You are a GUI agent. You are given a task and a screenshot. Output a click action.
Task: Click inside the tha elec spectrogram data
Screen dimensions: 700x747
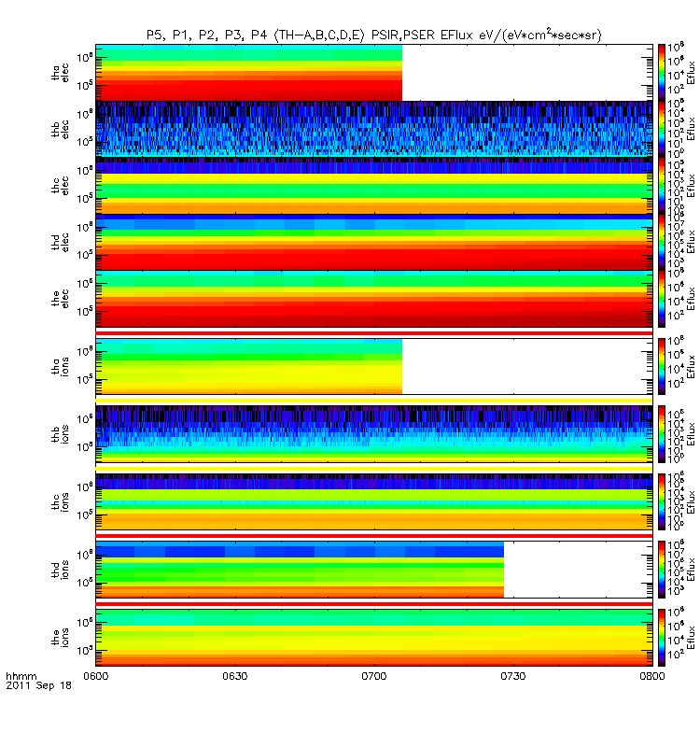pos(249,73)
